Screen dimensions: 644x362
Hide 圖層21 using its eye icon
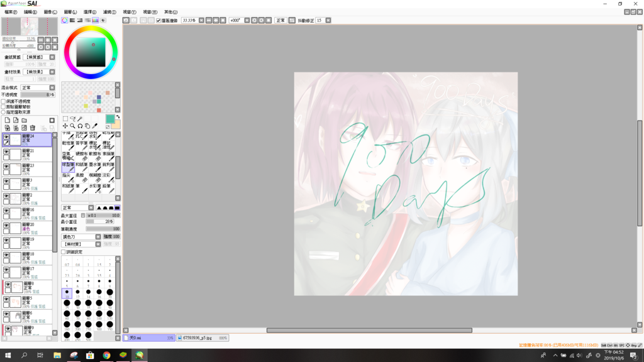6,152
